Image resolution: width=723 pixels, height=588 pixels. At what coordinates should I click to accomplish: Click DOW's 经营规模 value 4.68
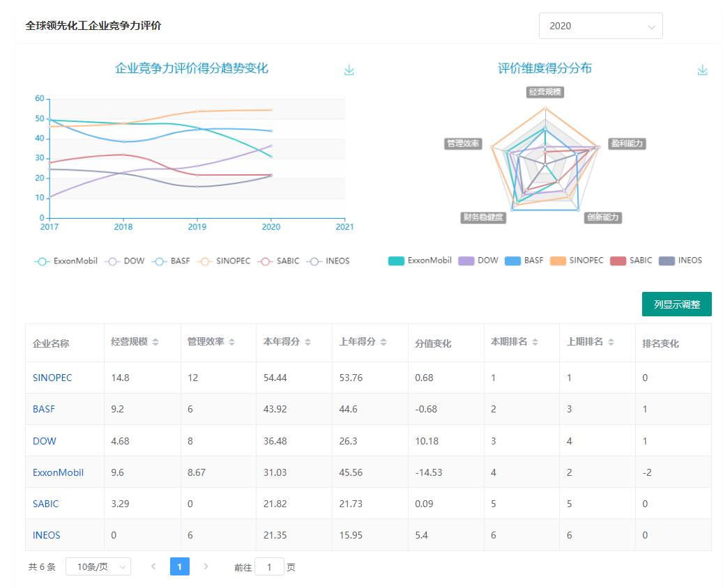120,441
